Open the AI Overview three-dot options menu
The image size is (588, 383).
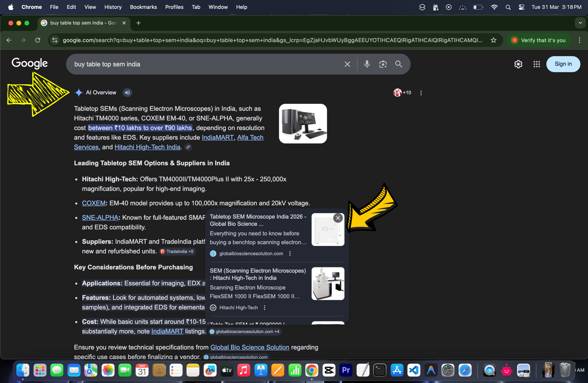point(421,93)
